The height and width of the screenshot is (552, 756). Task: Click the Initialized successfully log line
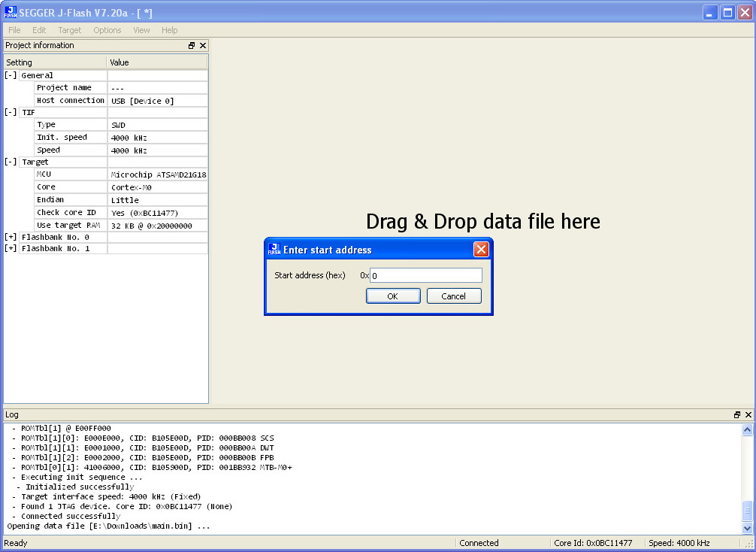click(75, 487)
